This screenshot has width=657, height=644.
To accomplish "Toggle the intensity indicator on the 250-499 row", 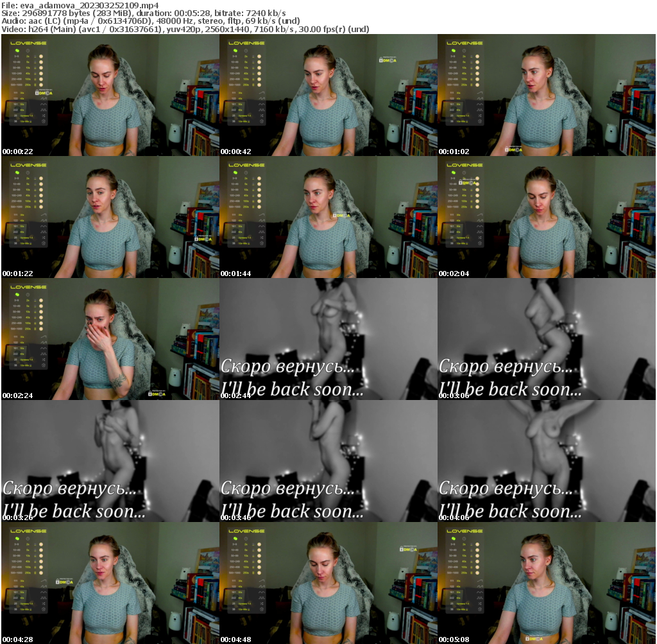I will 35,79.
